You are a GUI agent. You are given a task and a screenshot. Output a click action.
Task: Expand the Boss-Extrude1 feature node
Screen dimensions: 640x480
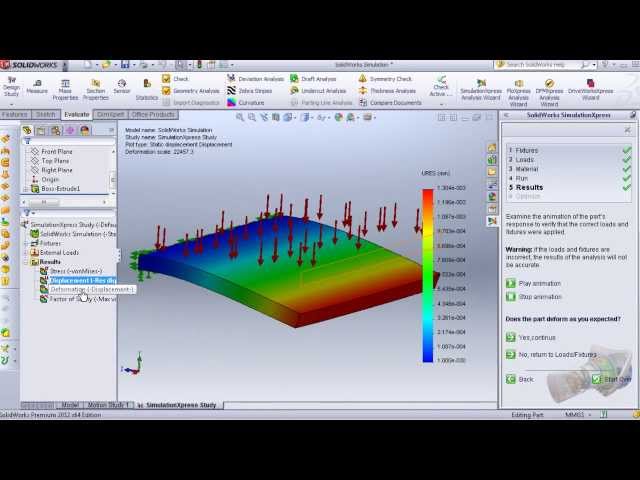(26, 189)
